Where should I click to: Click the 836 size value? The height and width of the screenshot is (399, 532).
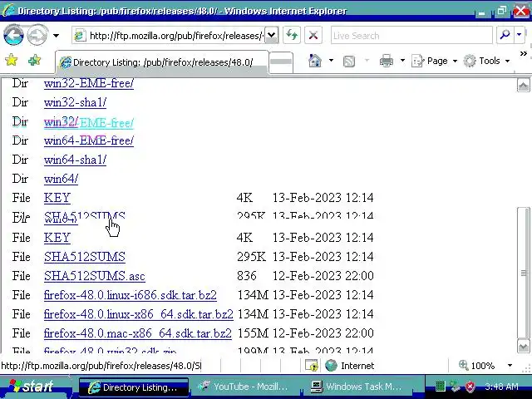pos(247,276)
